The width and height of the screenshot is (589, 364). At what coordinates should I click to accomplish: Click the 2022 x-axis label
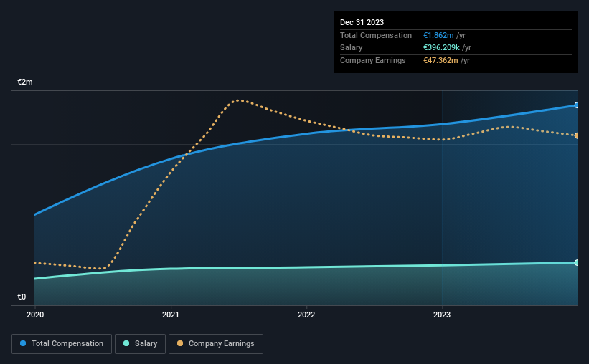pyautogui.click(x=306, y=315)
